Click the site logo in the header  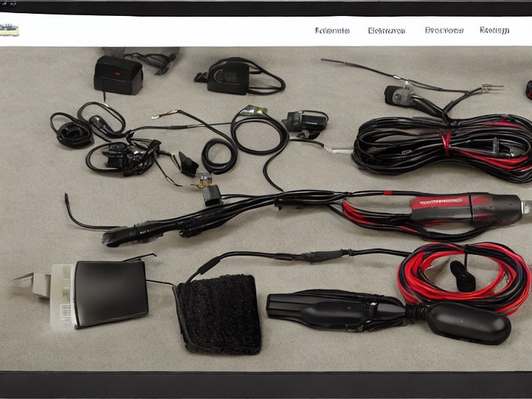tap(9, 30)
